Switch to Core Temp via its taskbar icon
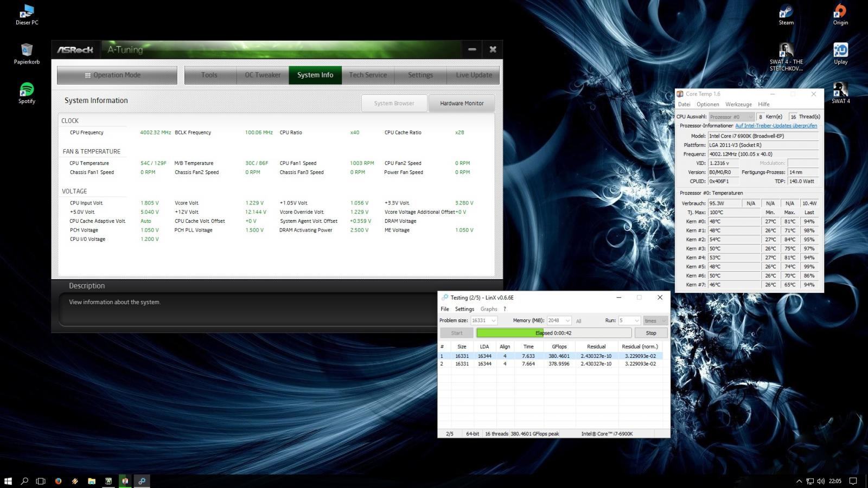 click(x=125, y=481)
